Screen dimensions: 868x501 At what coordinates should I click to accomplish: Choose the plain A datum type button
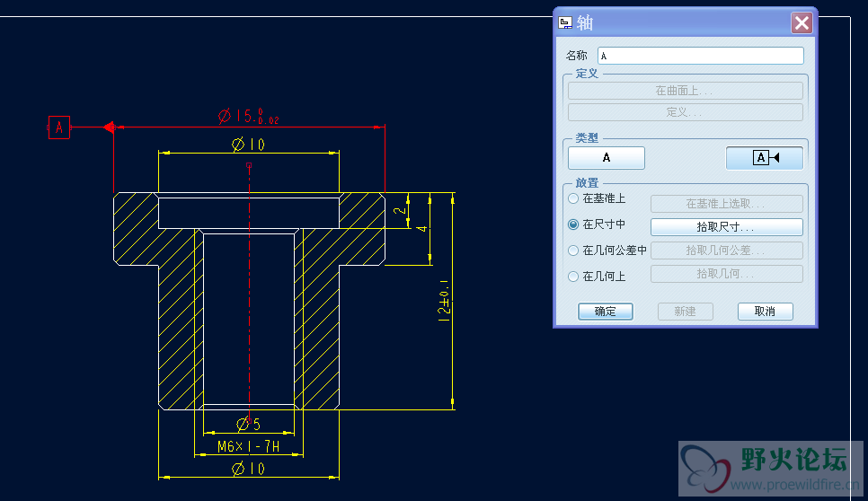click(x=607, y=158)
